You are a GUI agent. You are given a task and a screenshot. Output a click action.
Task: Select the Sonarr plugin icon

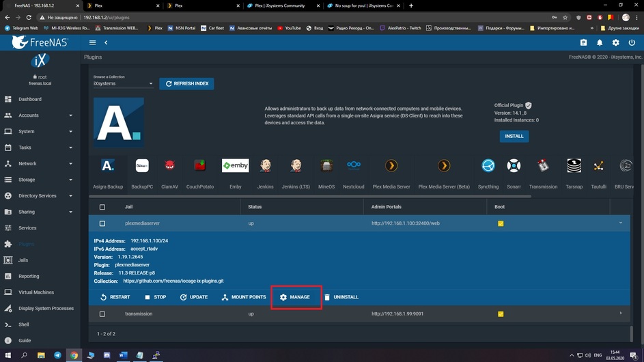(x=514, y=165)
